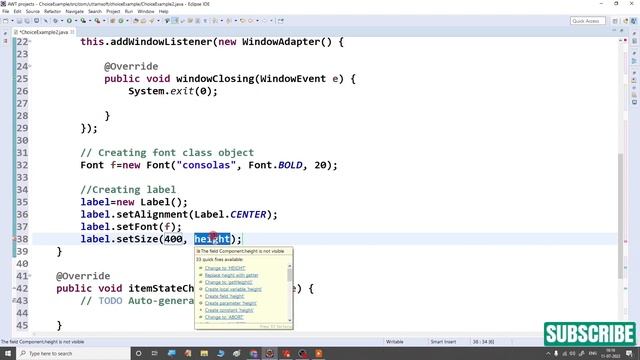Click the highlighted 'height' word in code
The height and width of the screenshot is (360, 640).
click(212, 239)
